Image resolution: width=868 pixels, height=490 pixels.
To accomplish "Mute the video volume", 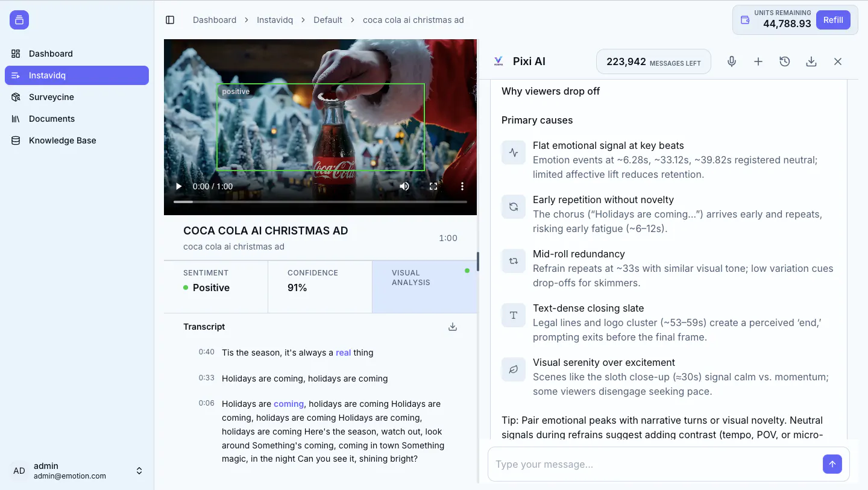I will pyautogui.click(x=404, y=186).
